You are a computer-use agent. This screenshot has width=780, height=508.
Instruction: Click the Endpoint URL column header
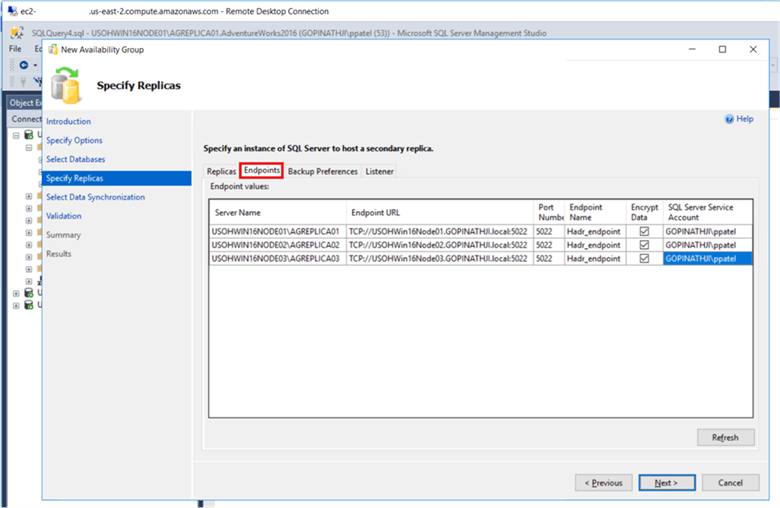click(440, 212)
